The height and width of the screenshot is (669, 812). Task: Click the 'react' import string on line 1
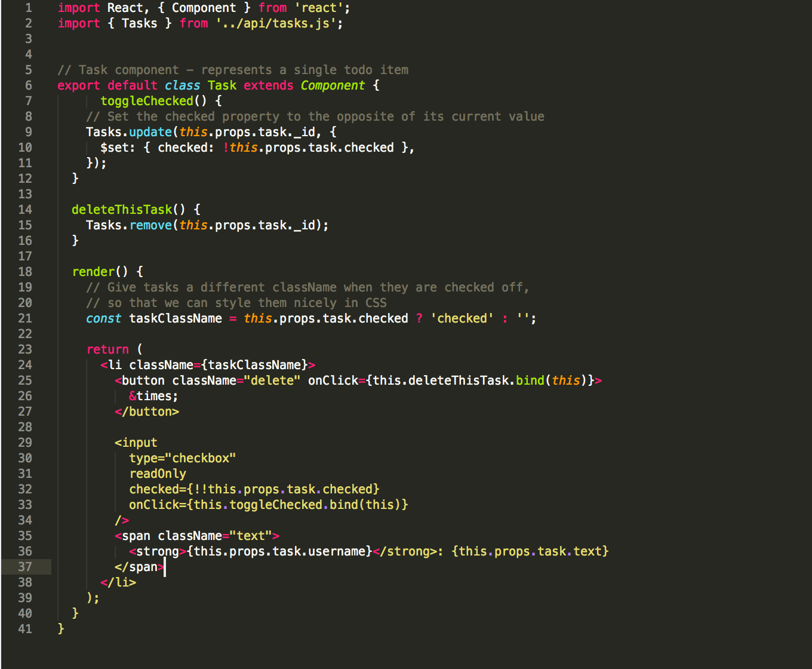[x=319, y=8]
